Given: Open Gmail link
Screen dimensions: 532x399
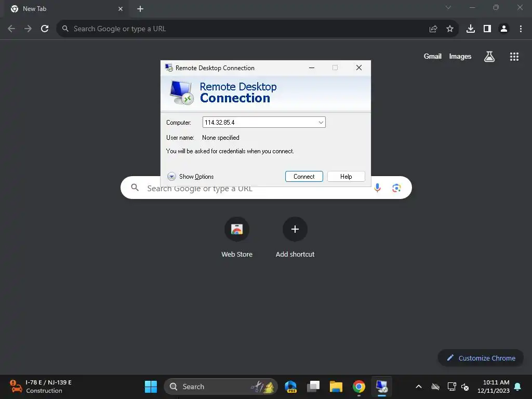Looking at the screenshot, I should (x=433, y=56).
